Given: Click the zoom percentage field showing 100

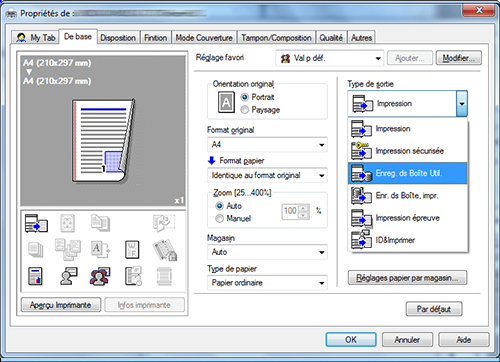Looking at the screenshot, I should point(290,211).
